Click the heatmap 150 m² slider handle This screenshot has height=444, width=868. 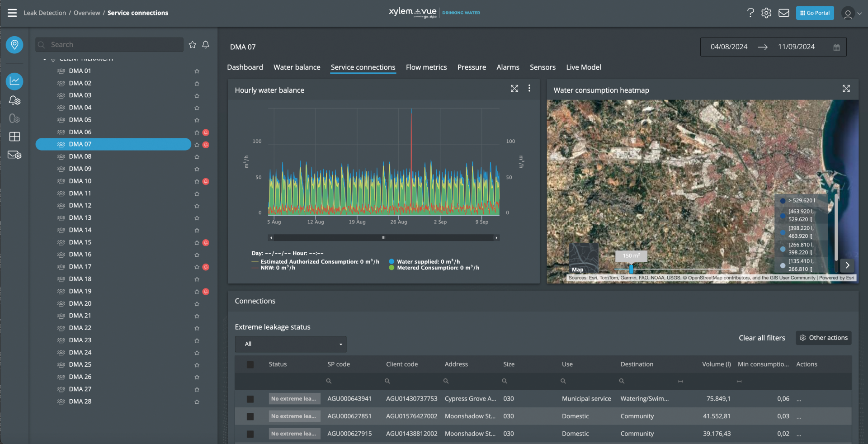coord(631,269)
